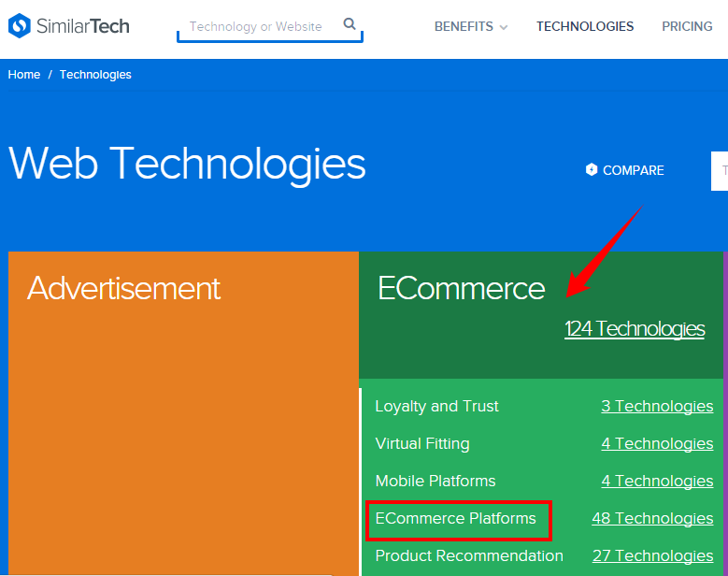Click the SimilarTech logo icon
This screenshot has height=576, width=728.
click(20, 25)
